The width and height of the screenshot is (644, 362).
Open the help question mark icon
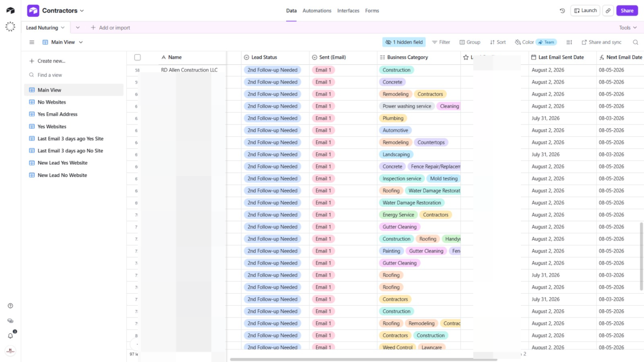click(10, 306)
